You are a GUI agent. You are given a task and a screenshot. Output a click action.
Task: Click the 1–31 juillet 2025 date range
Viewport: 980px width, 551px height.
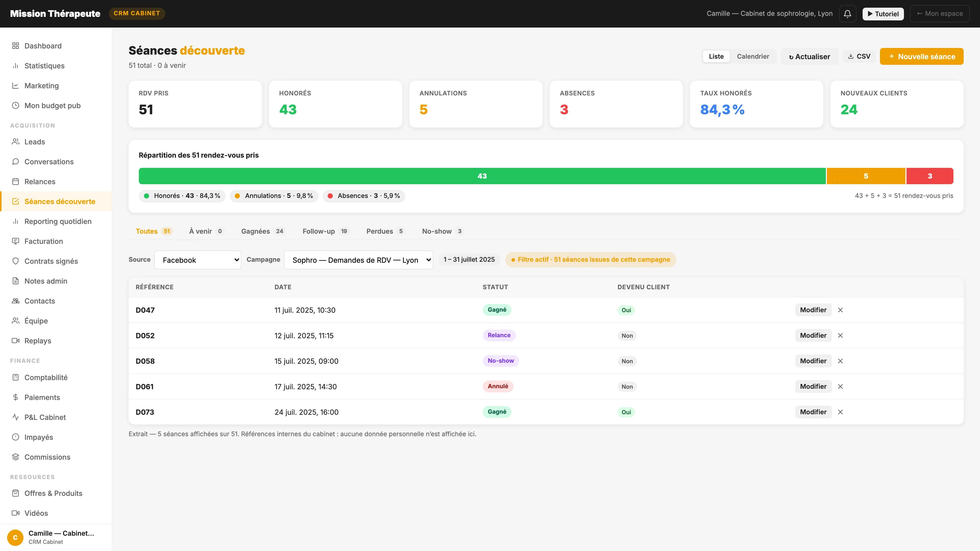click(x=469, y=259)
